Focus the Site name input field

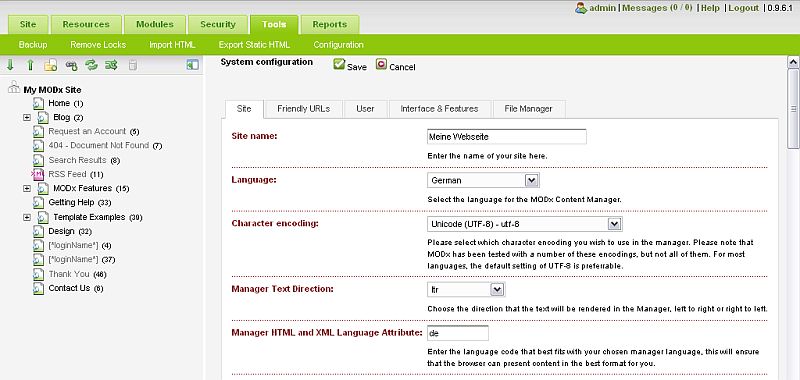click(x=507, y=137)
